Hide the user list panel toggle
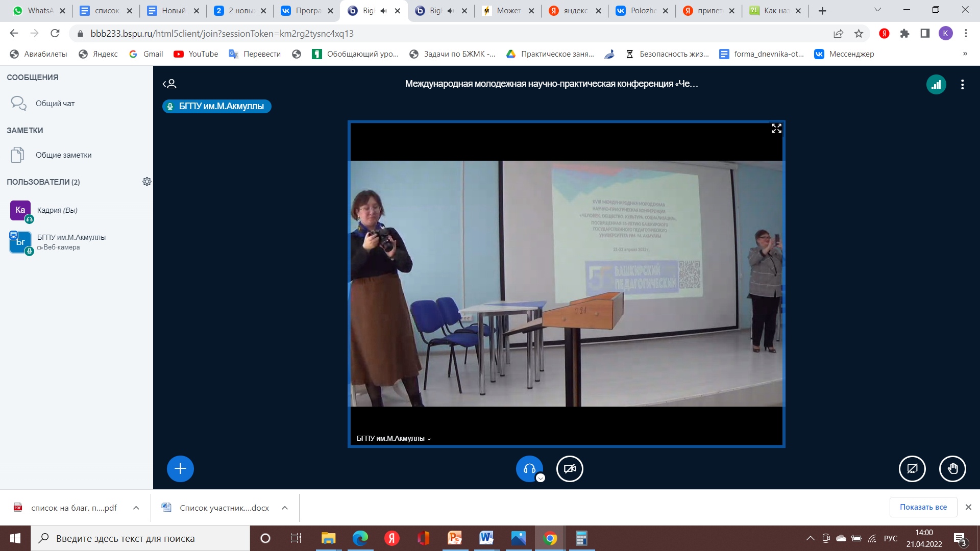Image resolution: width=980 pixels, height=551 pixels. pyautogui.click(x=169, y=84)
